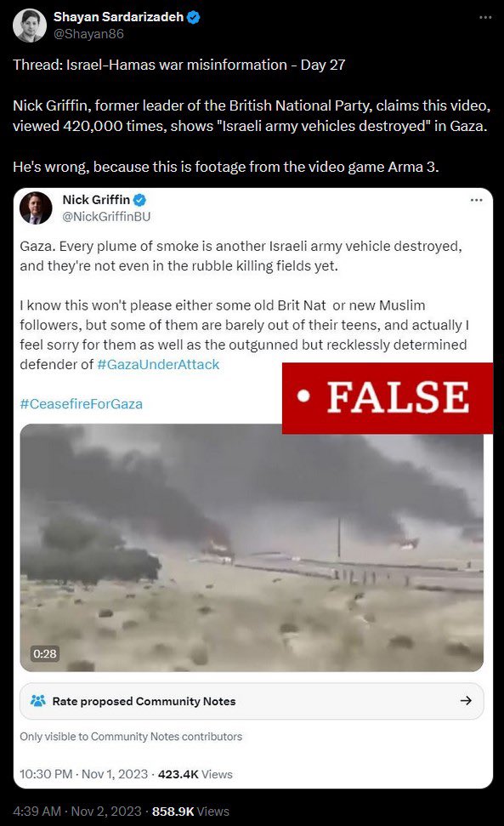Viewport: 504px width, 826px height.
Task: Click the arrow on Community Notes bar
Action: coord(466,701)
